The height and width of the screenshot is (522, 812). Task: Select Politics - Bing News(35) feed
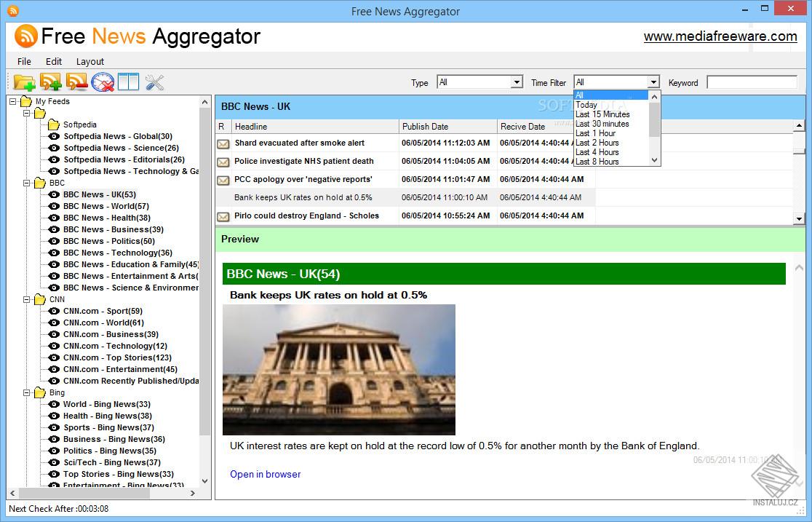[110, 451]
